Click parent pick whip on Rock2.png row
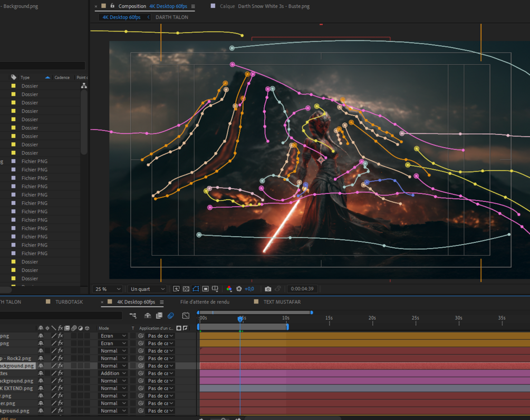Screen dimensions: 530x420 click(141, 358)
